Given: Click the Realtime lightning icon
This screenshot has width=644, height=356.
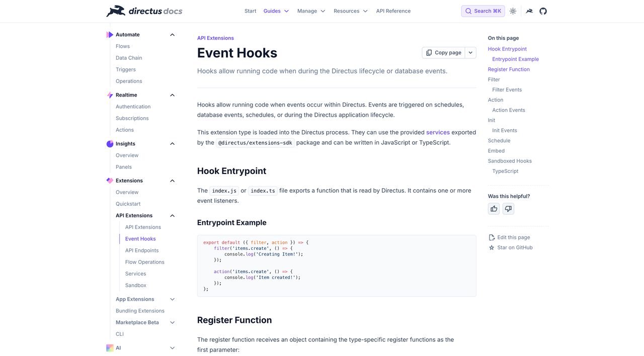Looking at the screenshot, I should coord(110,95).
